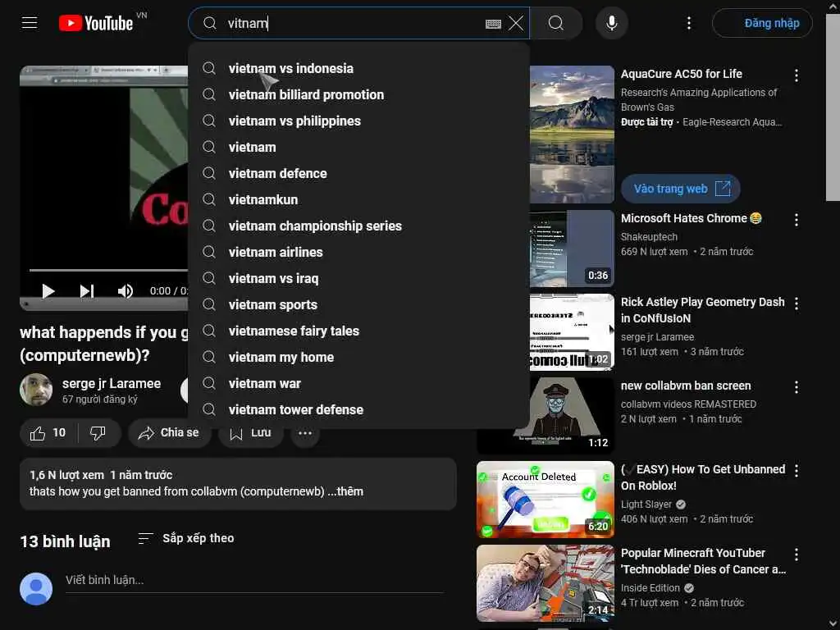Open serge jr Laramee channel avatar
840x630 pixels.
pos(36,390)
